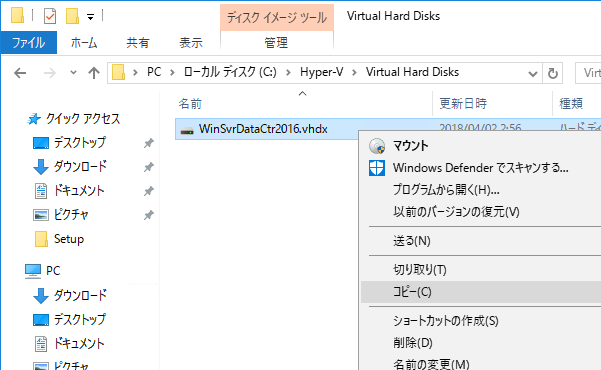Open the Customize Quick Access Toolbar dropdown arrow
Screen dimensions: 601x370
tap(90, 17)
